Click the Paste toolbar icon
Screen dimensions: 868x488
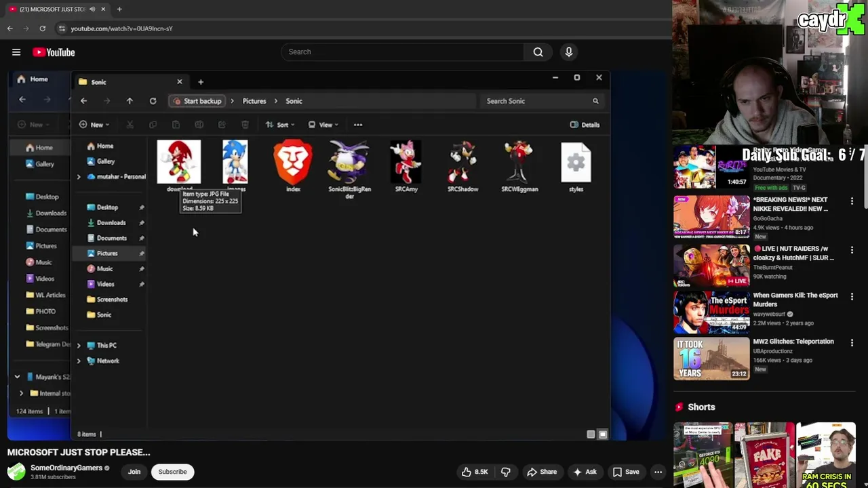click(x=176, y=125)
